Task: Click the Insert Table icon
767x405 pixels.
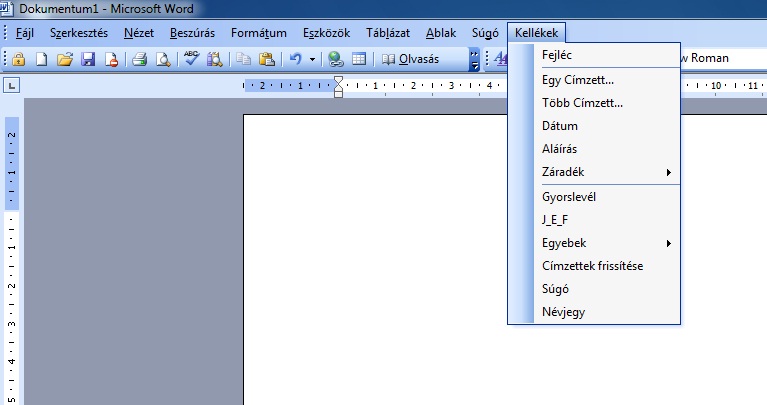Action: click(359, 59)
